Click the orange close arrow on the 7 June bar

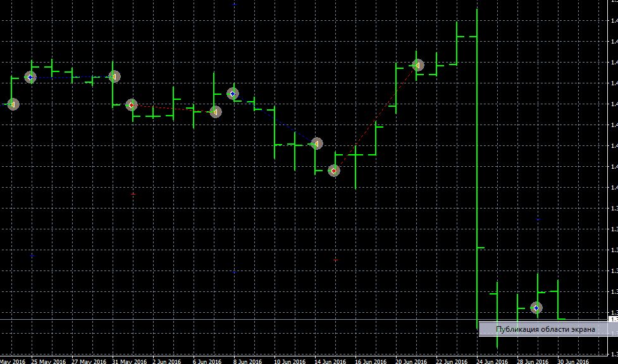point(215,112)
